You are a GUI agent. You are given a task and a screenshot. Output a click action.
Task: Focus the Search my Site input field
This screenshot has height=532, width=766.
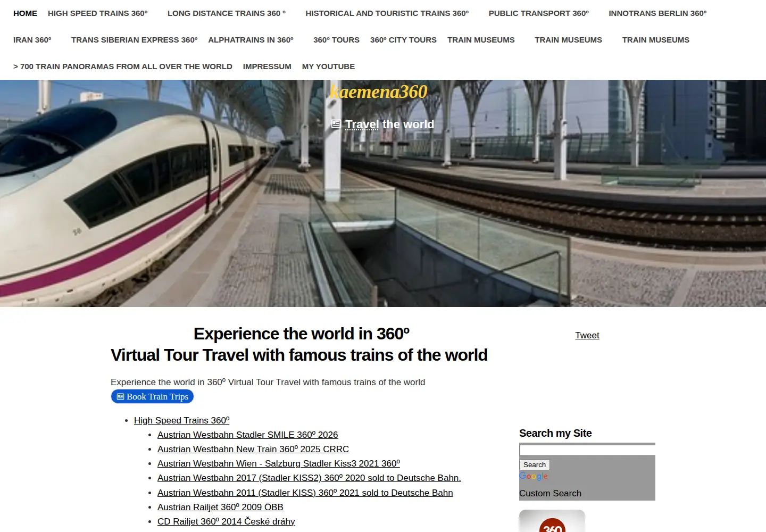tap(587, 451)
